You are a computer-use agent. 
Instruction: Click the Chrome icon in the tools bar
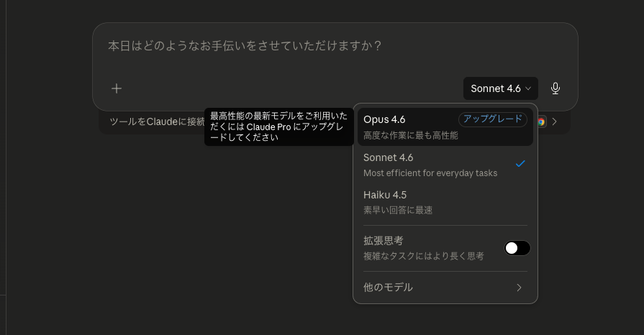coord(541,122)
